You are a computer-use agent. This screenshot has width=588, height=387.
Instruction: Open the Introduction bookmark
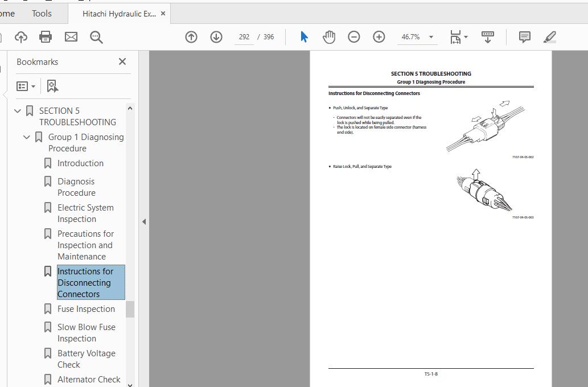tap(80, 163)
